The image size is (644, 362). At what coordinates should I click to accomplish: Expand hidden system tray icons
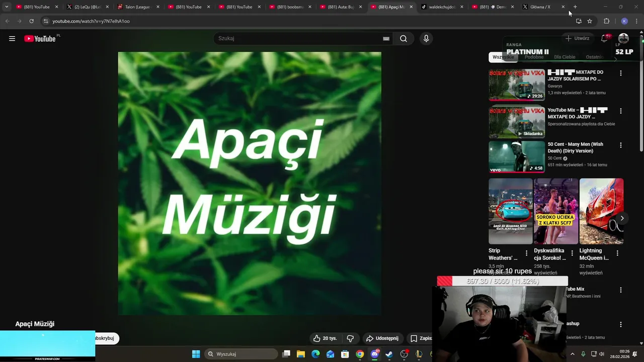(x=572, y=354)
